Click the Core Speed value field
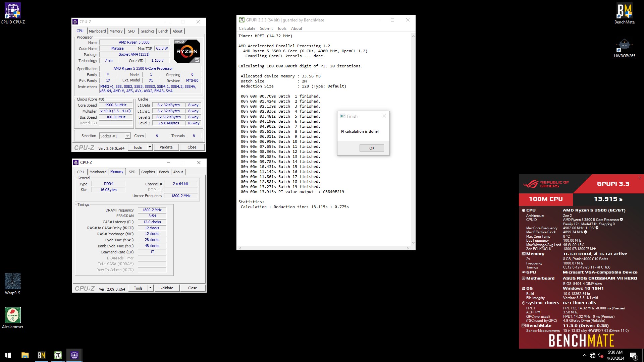Screen dimensions: 644x362 point(116,105)
